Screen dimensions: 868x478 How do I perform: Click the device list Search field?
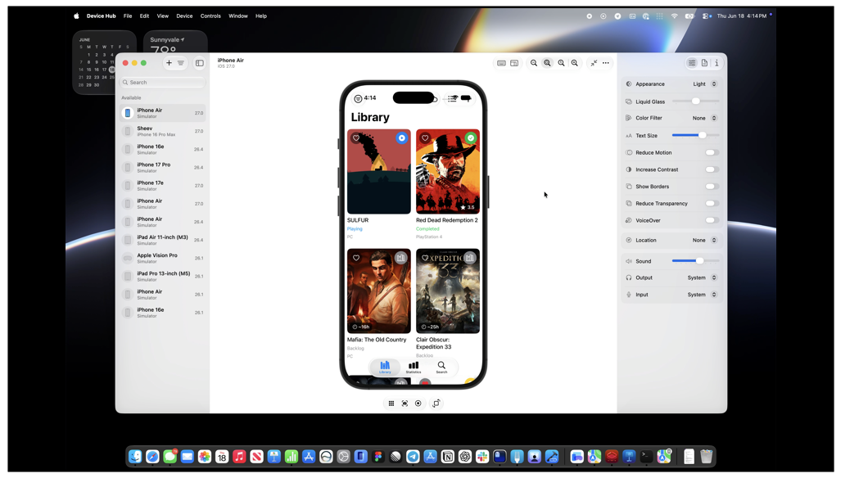click(163, 83)
